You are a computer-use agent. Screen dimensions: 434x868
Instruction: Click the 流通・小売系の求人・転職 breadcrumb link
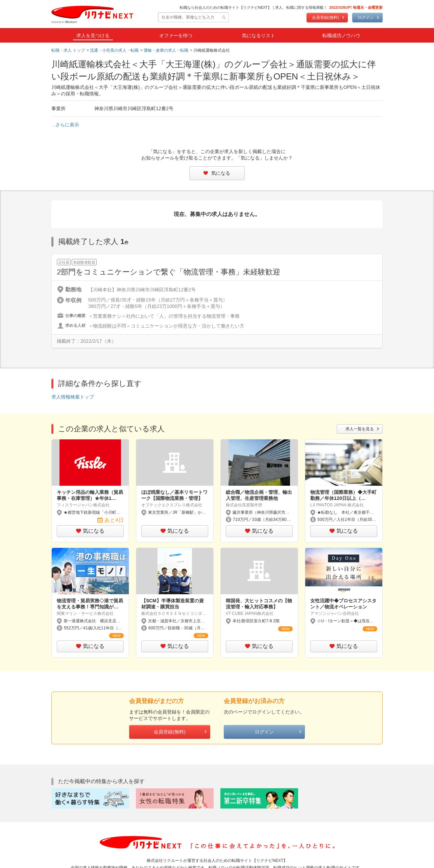click(x=114, y=50)
